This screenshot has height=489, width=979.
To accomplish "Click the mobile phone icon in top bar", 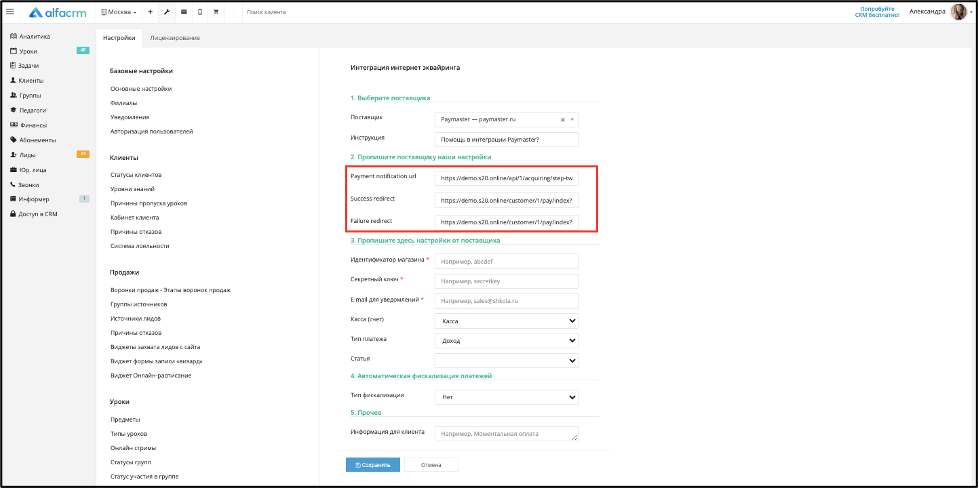I will click(x=200, y=12).
